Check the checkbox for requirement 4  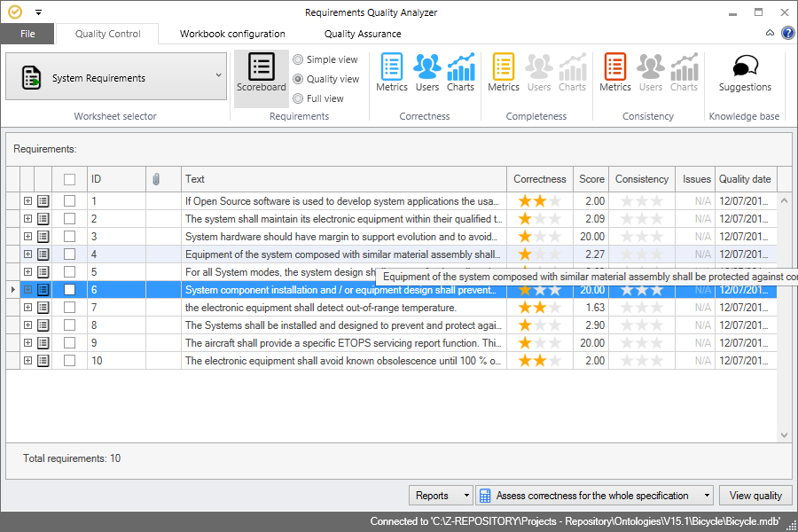70,254
